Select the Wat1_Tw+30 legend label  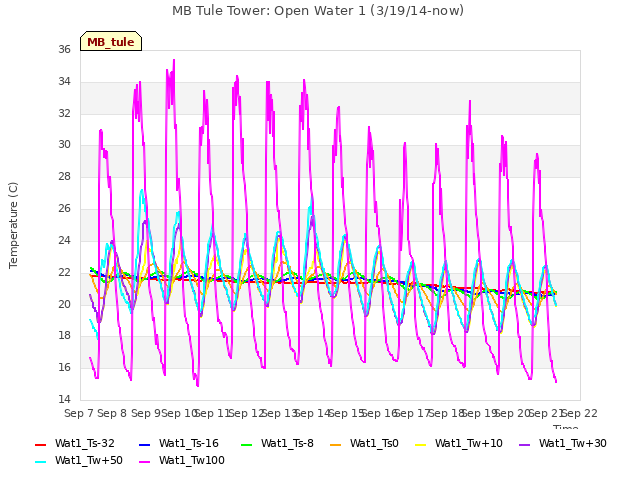573,443
